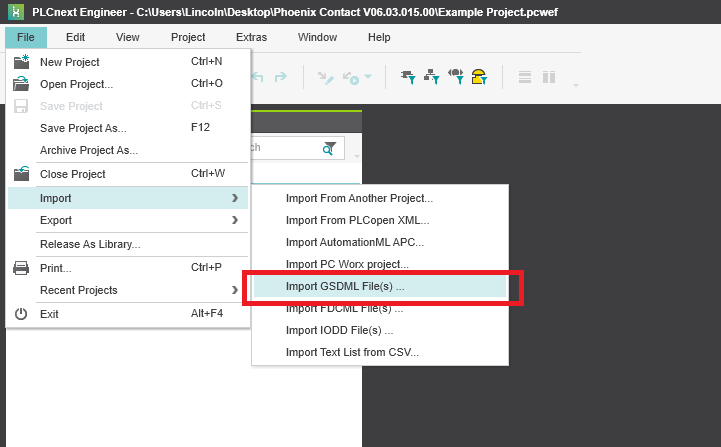Select Archive Project As
Screen dimensions: 721x447
(89, 150)
